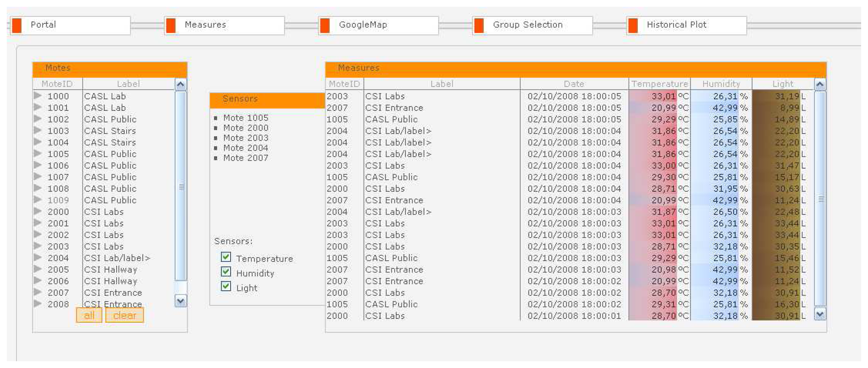Viewport: 868px width, 368px height.
Task: Select all motes with the all button
Action: tap(89, 315)
